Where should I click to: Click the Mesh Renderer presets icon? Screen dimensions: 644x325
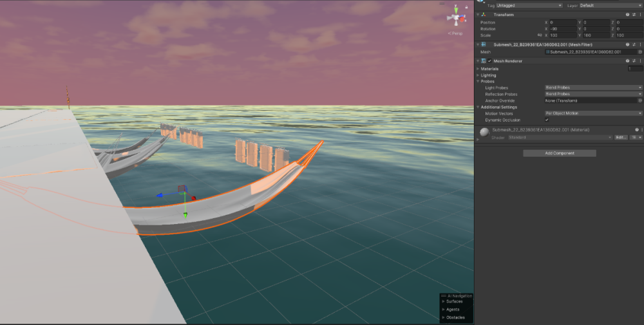(634, 61)
